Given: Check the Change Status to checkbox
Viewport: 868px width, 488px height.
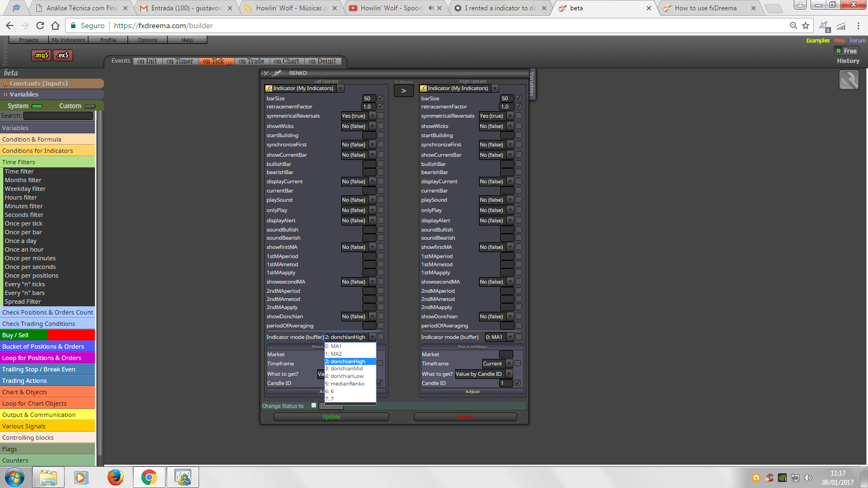Looking at the screenshot, I should [314, 405].
